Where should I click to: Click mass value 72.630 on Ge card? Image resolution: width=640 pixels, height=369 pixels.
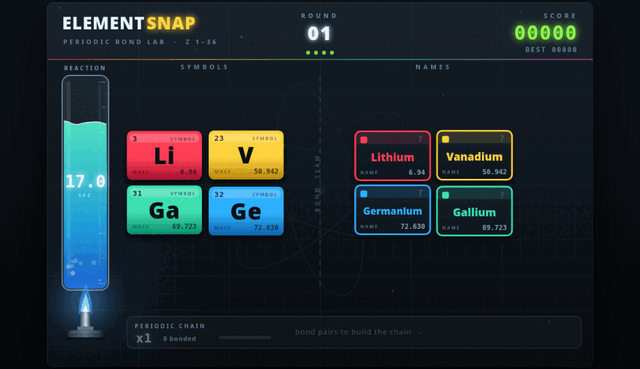(266, 228)
